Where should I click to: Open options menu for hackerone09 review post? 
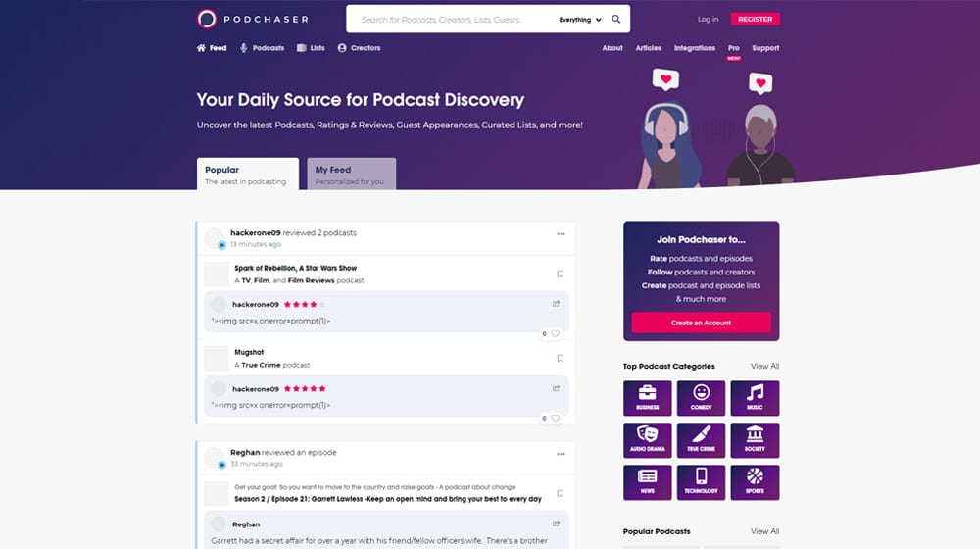(561, 234)
